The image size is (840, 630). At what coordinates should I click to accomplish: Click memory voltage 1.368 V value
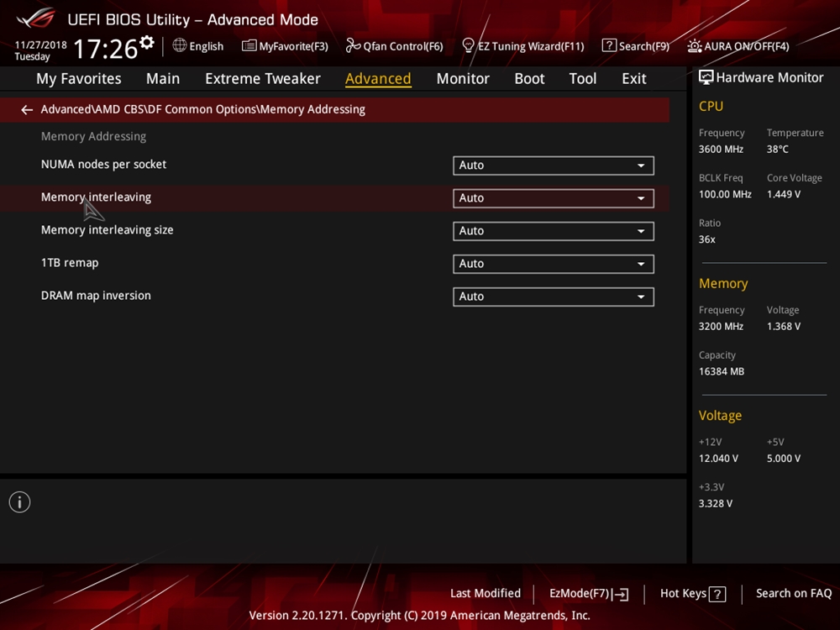pos(783,327)
